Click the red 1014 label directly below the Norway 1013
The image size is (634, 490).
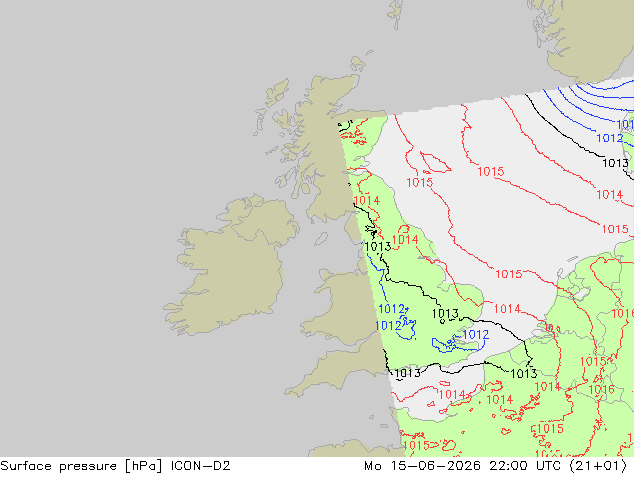pos(610,194)
